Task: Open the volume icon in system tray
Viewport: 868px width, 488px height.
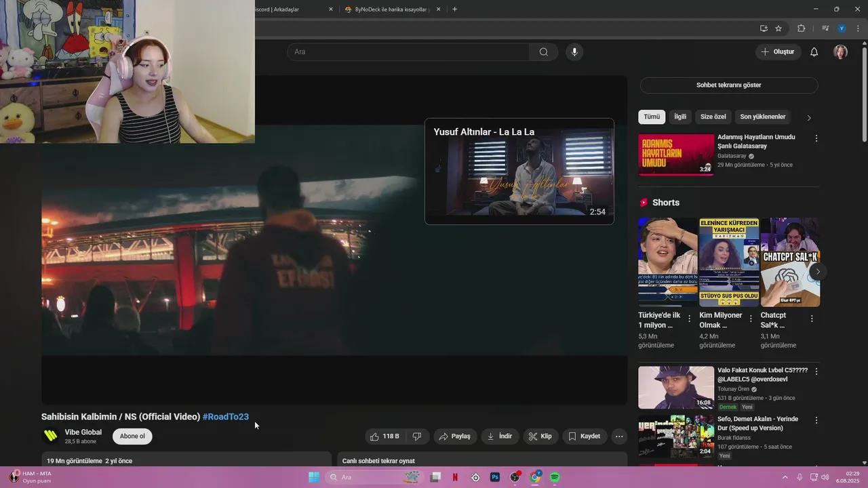Action: point(825,477)
